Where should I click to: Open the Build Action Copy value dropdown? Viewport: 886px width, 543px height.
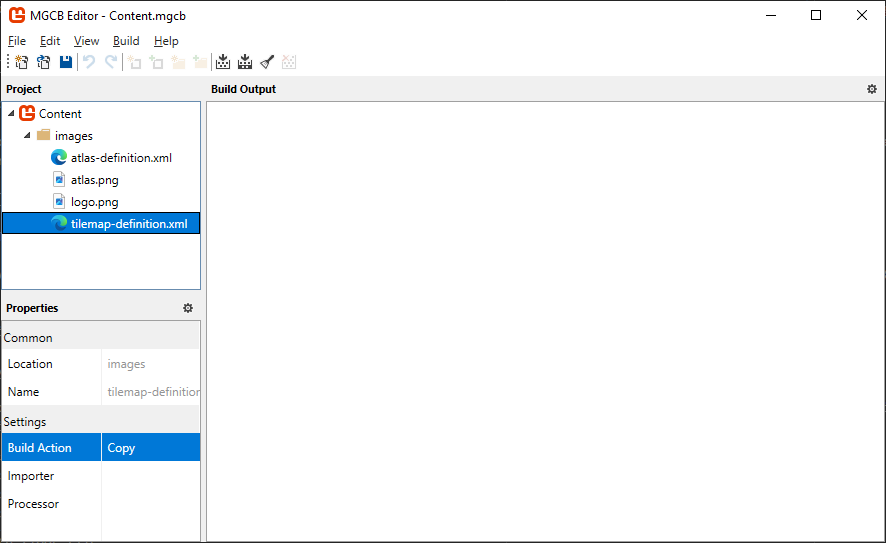pos(151,448)
